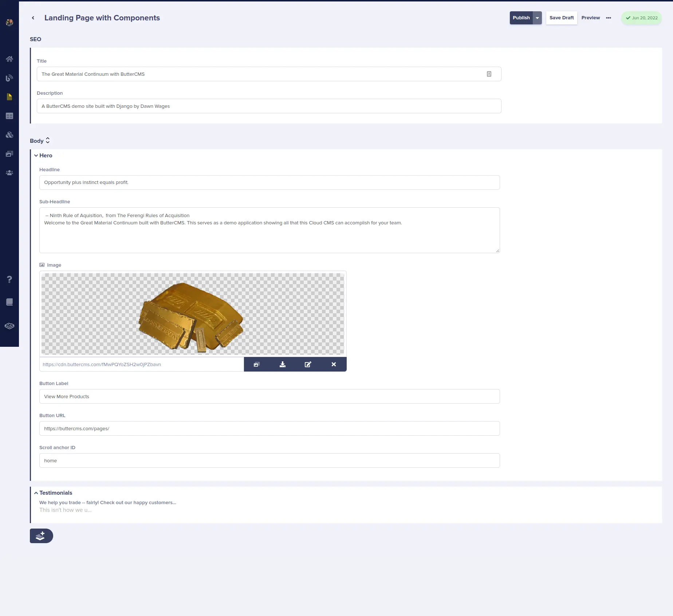Download the hero image
This screenshot has width=673, height=616.
pyautogui.click(x=283, y=364)
